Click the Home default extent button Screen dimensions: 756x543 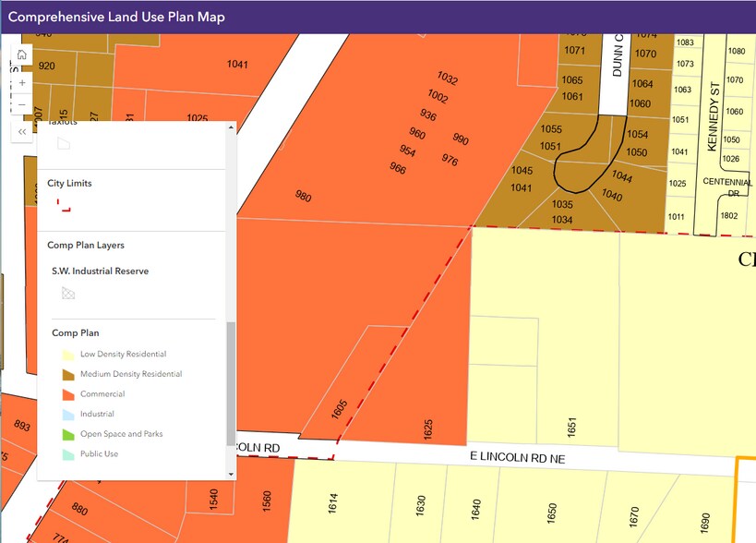(22, 55)
